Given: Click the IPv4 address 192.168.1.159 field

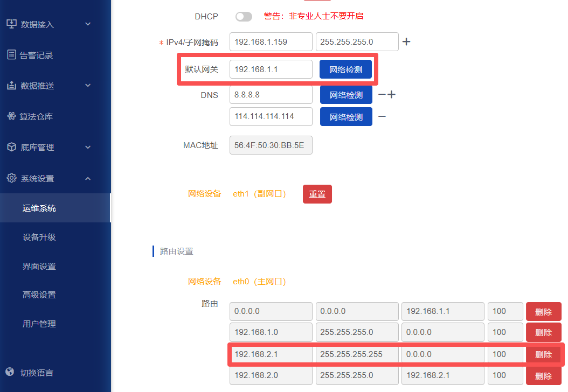Looking at the screenshot, I should (271, 41).
